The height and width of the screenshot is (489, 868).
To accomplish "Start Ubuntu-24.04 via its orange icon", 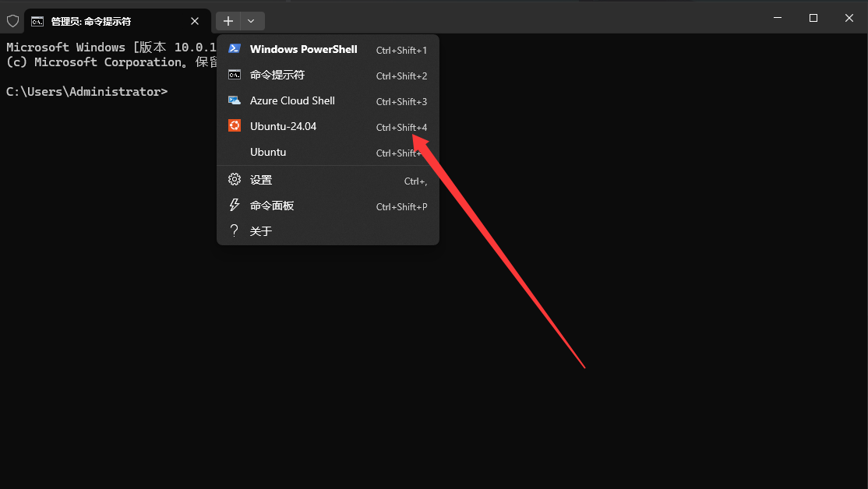I will pos(235,125).
